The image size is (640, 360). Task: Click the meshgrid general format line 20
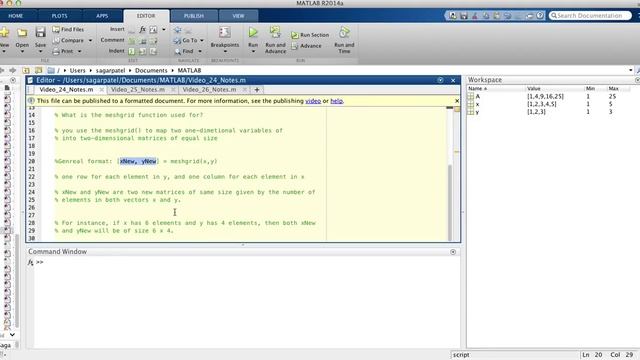[136, 161]
